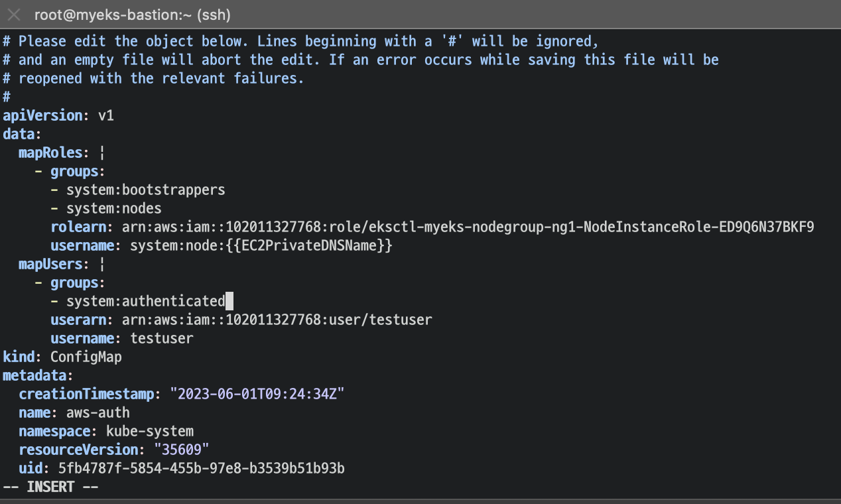Image resolution: width=841 pixels, height=504 pixels.
Task: Click the kind key
Action: click(19, 357)
